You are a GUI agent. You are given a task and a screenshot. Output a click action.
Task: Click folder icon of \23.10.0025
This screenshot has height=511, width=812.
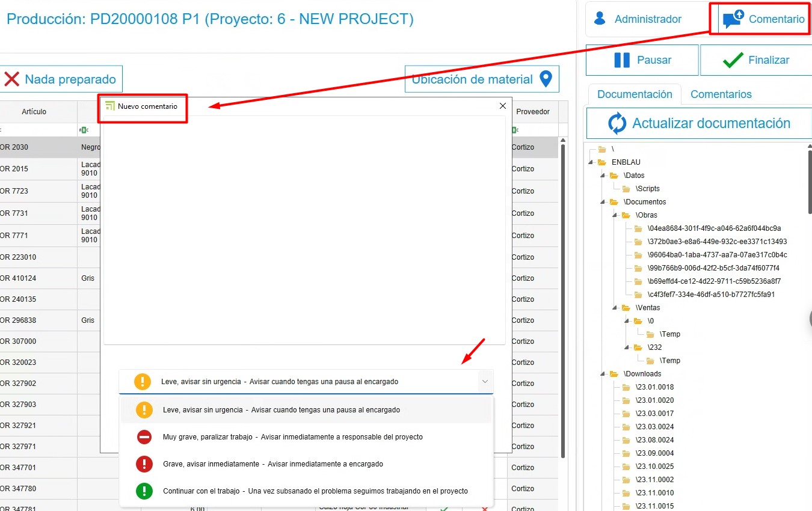pyautogui.click(x=626, y=467)
